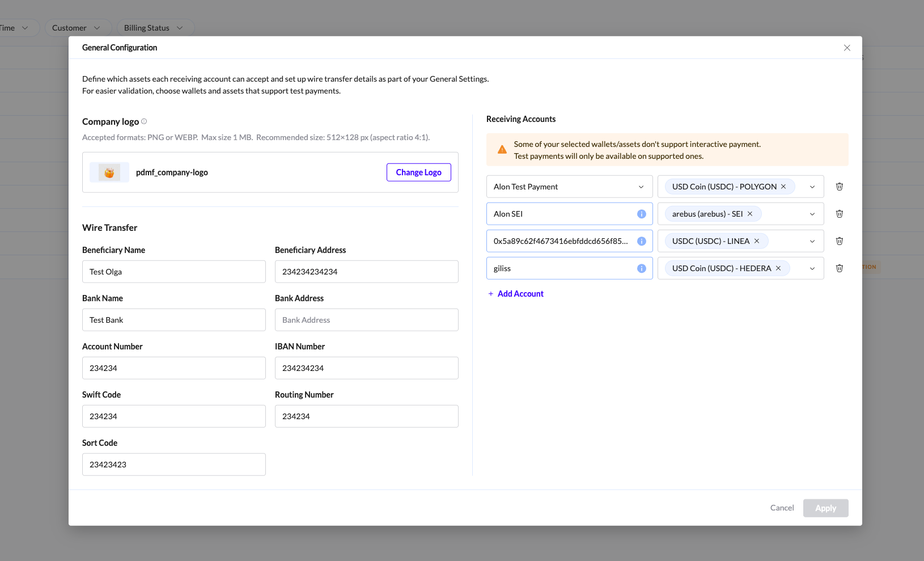Click trash icon for Alon SEI row
The image size is (924, 561).
[x=839, y=214]
